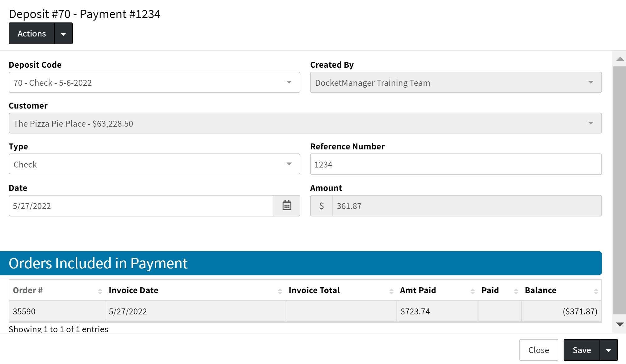Sort by Amt Paid column arrows

point(473,291)
